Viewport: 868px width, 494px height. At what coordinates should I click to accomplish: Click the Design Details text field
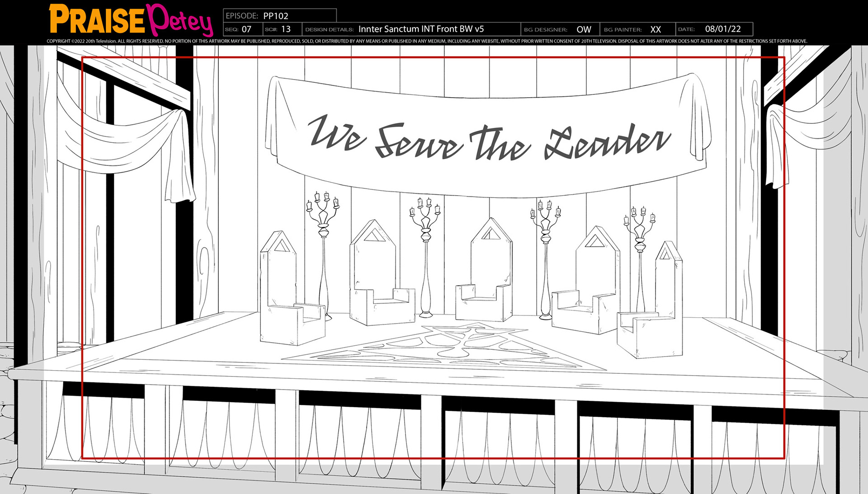tap(420, 29)
